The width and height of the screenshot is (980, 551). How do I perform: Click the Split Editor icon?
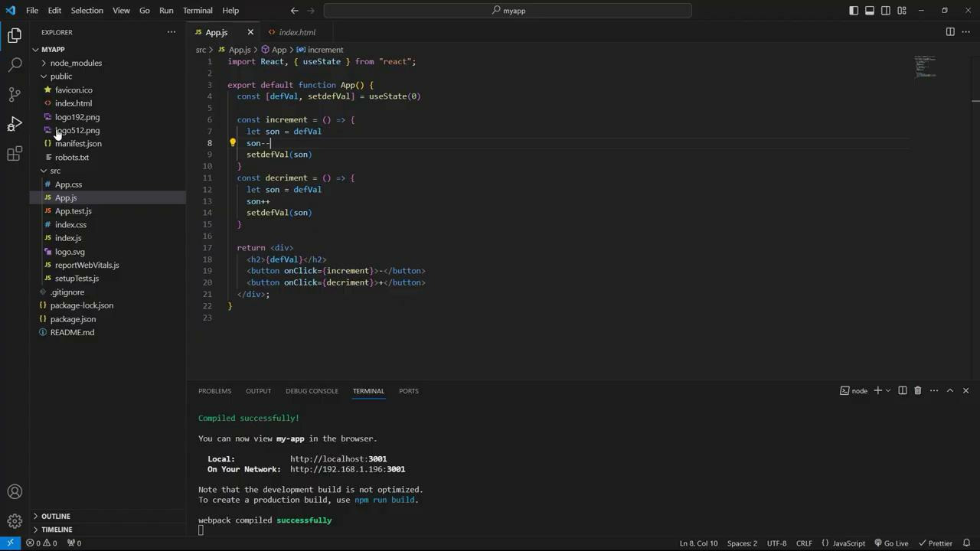[x=949, y=32]
